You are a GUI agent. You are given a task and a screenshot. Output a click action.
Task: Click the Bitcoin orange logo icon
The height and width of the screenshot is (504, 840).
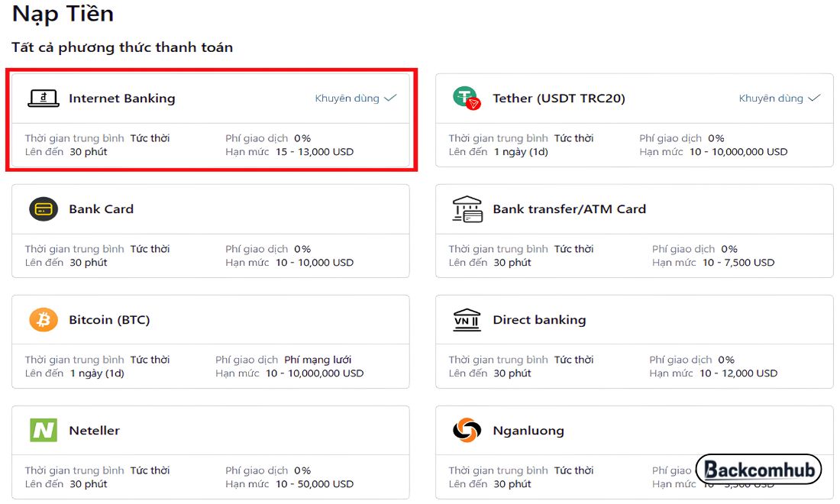tap(44, 320)
